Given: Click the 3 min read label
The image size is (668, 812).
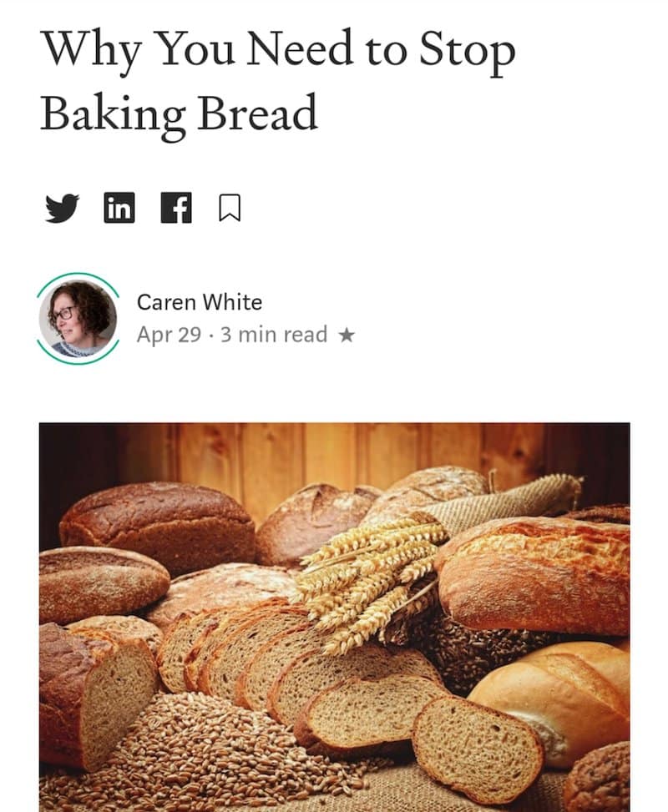Looking at the screenshot, I should (x=274, y=335).
